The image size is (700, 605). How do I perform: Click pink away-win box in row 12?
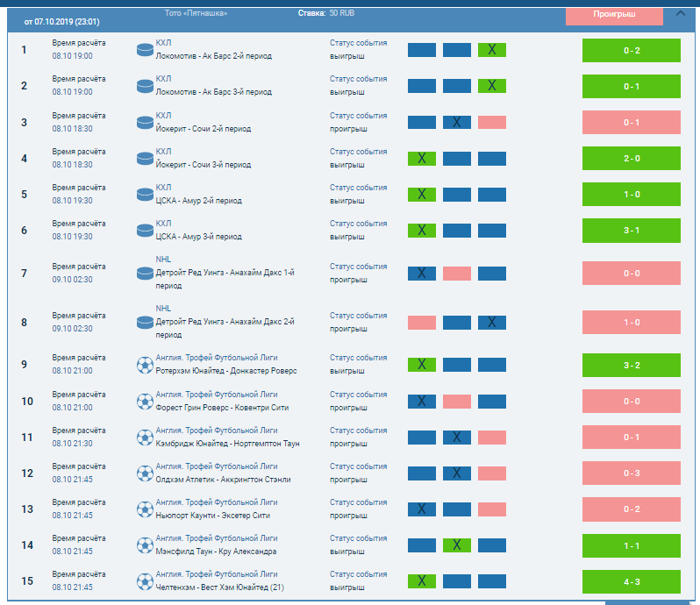492,473
